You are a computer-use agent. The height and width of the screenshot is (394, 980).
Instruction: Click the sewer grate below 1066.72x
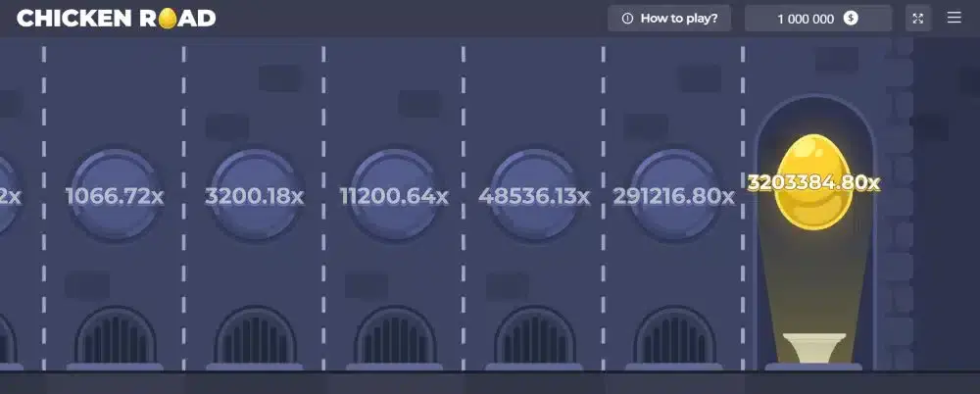pyautogui.click(x=115, y=335)
